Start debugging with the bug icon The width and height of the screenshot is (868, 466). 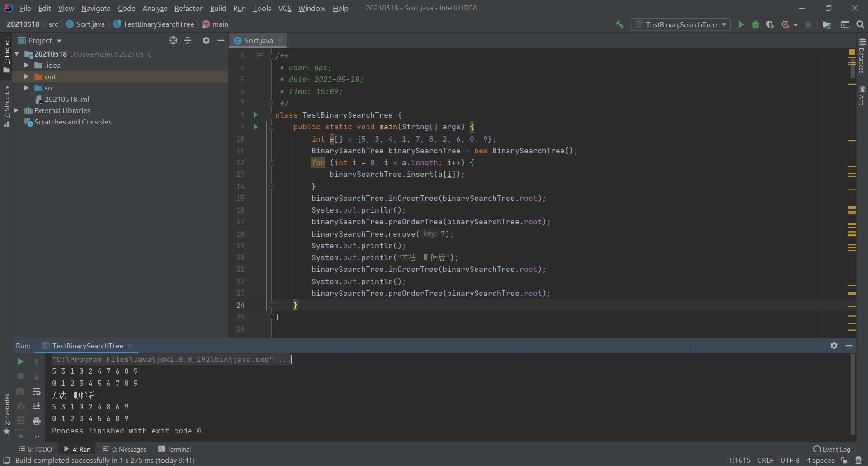(755, 24)
